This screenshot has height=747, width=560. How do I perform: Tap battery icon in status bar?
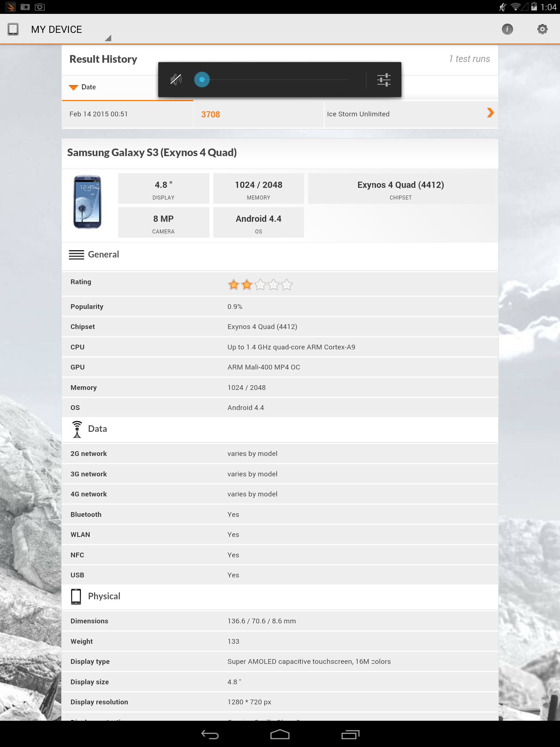[534, 7]
